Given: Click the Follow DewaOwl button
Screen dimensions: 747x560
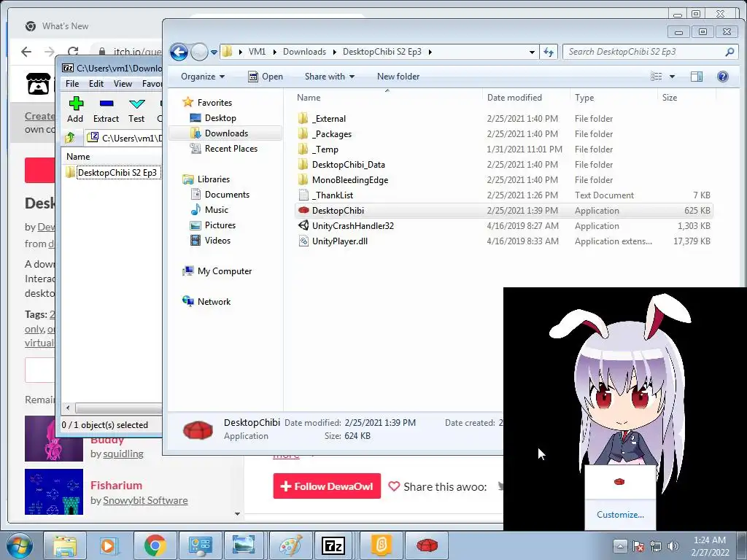Looking at the screenshot, I should point(327,486).
